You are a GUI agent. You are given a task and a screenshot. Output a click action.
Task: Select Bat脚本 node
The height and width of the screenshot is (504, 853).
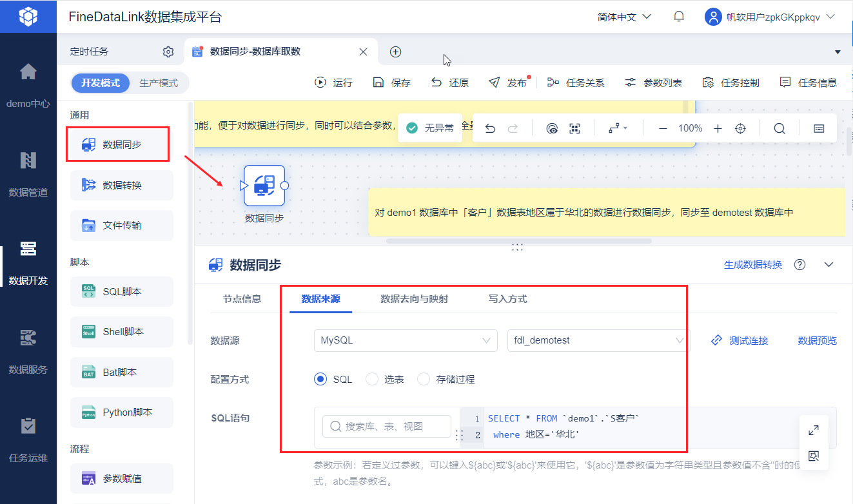[x=122, y=373]
